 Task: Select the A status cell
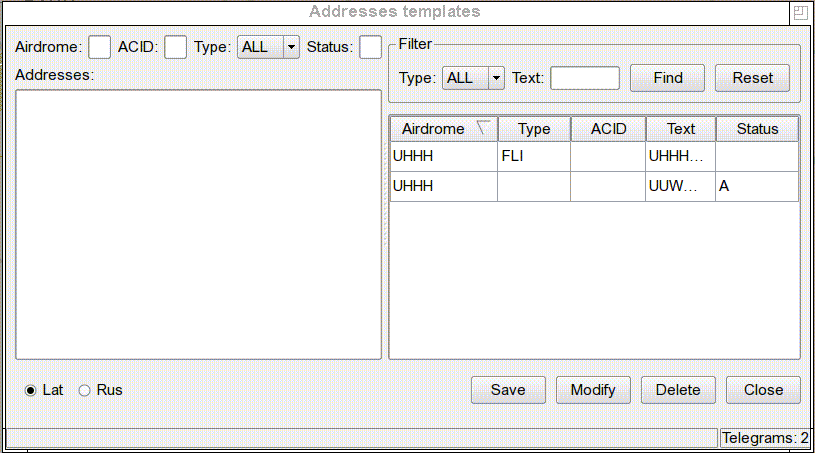click(757, 186)
